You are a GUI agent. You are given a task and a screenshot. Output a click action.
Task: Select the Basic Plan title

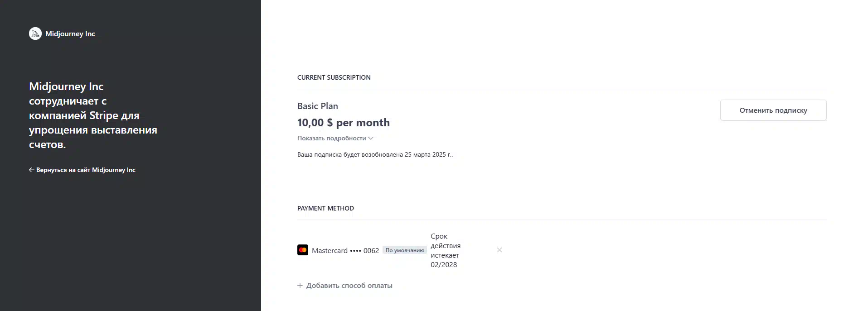coord(318,106)
